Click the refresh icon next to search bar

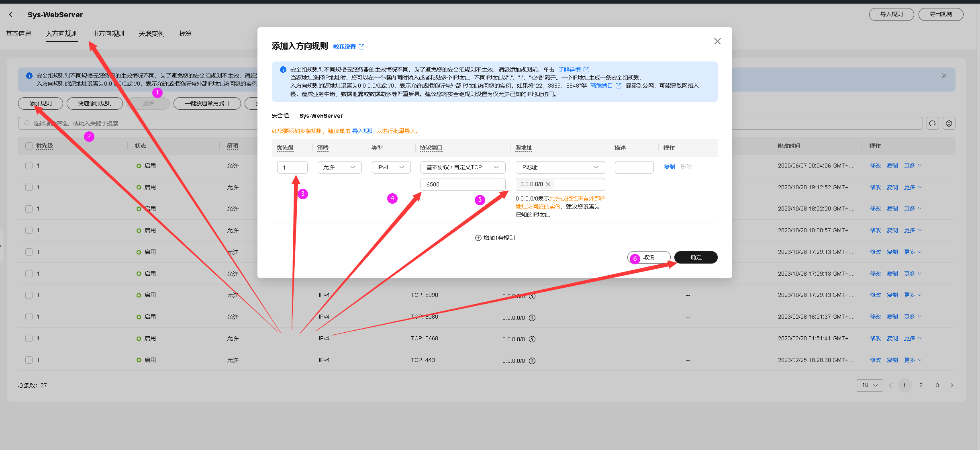coord(933,123)
